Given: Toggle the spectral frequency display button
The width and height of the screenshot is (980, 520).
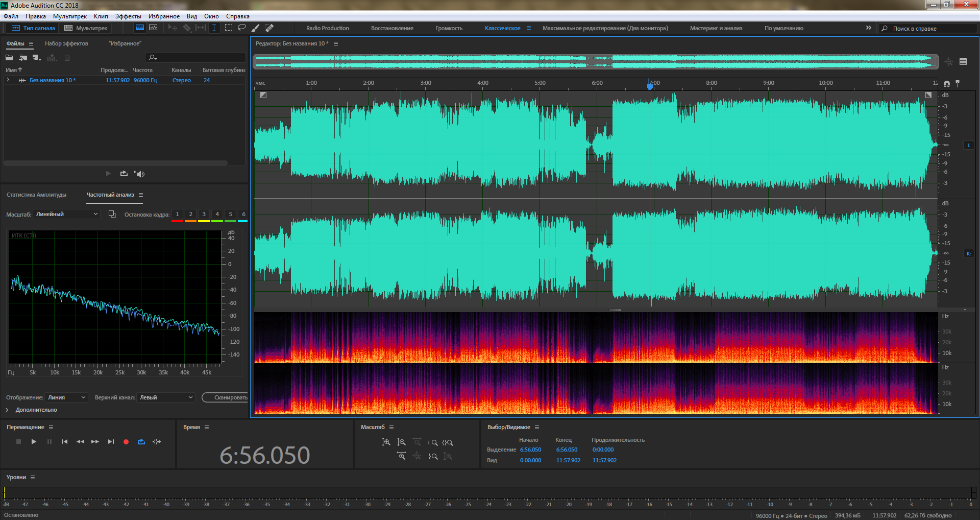Looking at the screenshot, I should tap(140, 28).
